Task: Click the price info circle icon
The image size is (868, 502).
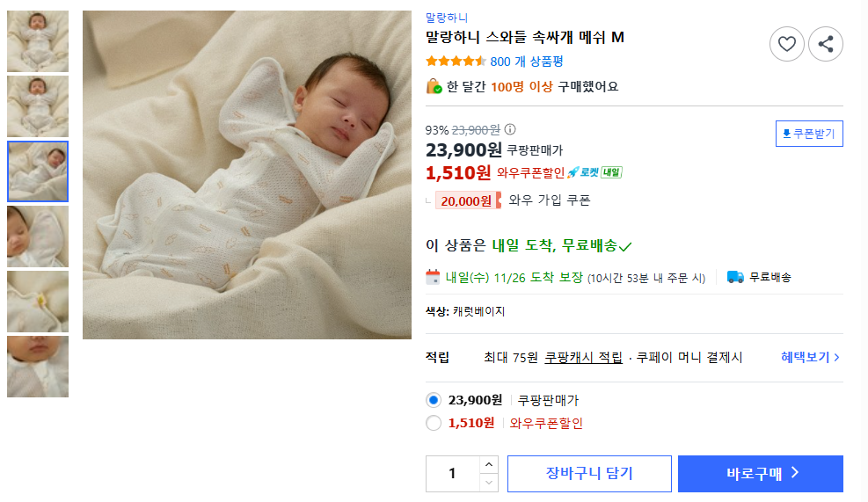Action: coord(510,129)
